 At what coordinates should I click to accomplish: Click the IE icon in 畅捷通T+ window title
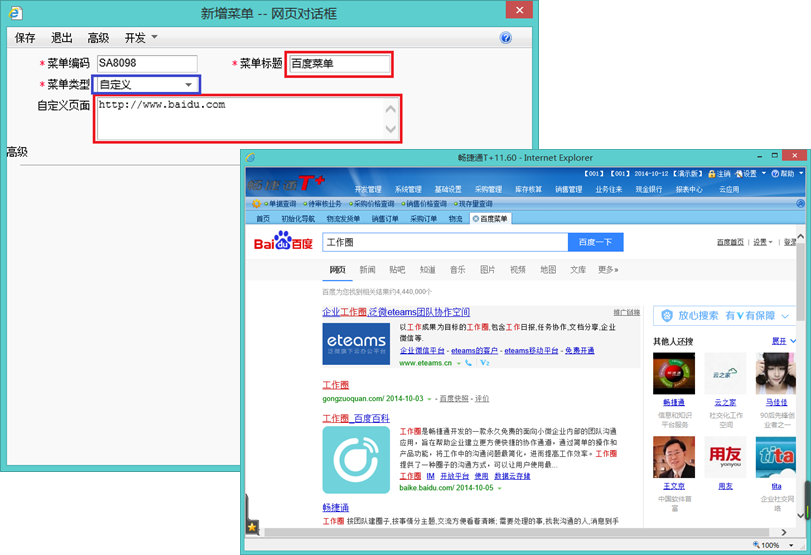[250, 157]
